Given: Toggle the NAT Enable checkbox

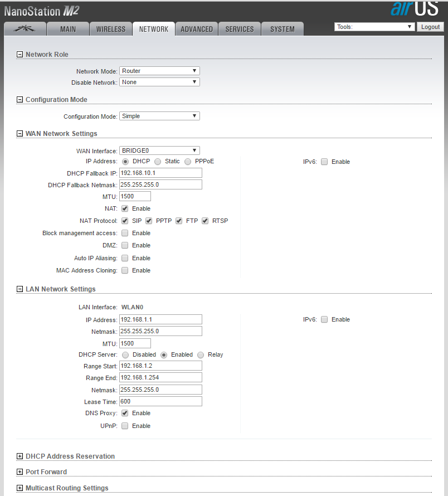Looking at the screenshot, I should pyautogui.click(x=125, y=208).
